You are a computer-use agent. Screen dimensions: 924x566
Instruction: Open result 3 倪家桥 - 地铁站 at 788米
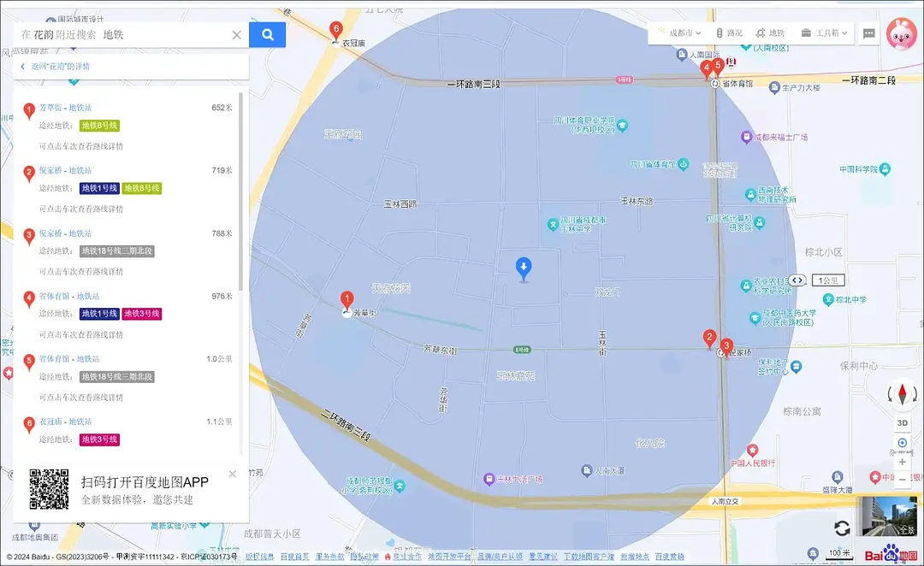65,233
